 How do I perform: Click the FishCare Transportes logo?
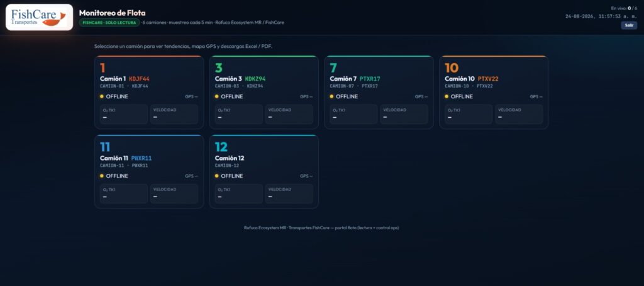(x=40, y=17)
